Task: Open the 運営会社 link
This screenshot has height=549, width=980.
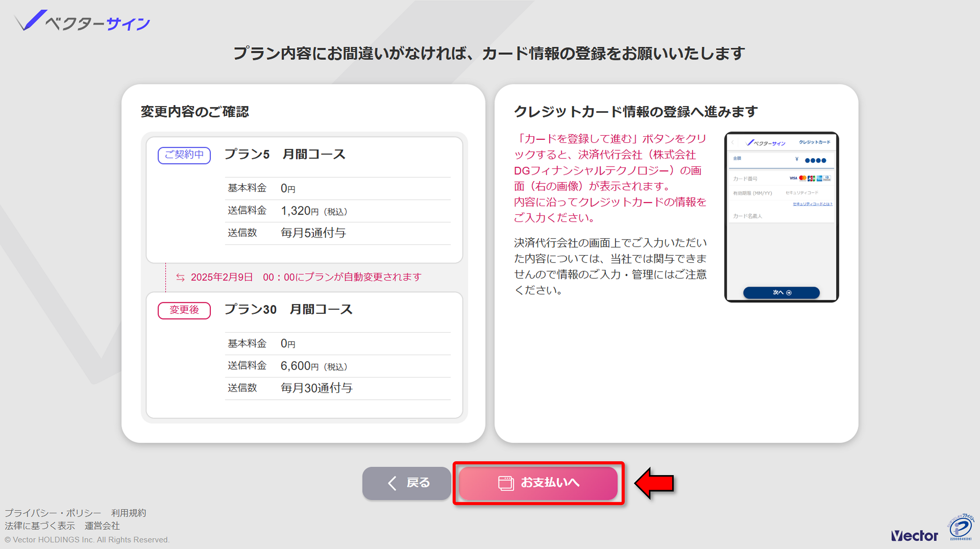Action: coord(102,526)
